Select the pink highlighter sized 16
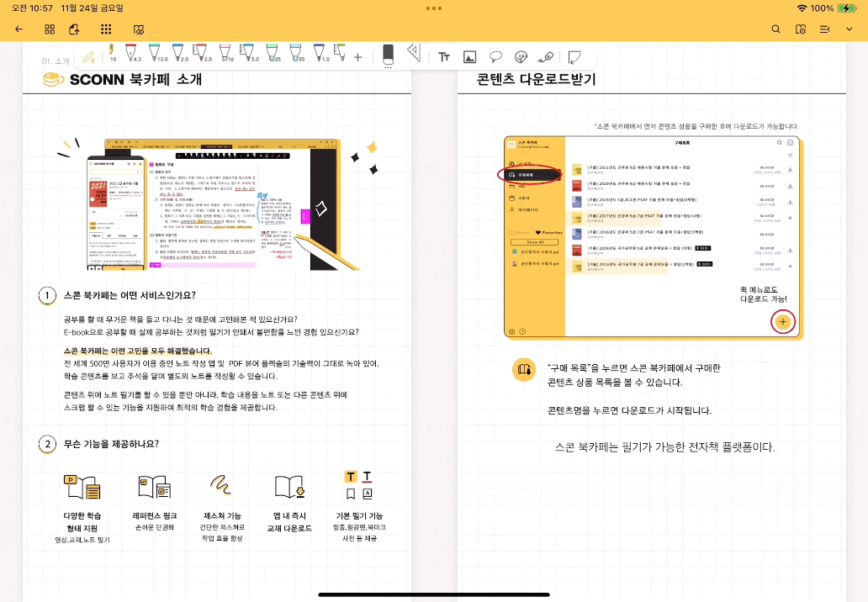868x602 pixels. tap(226, 53)
